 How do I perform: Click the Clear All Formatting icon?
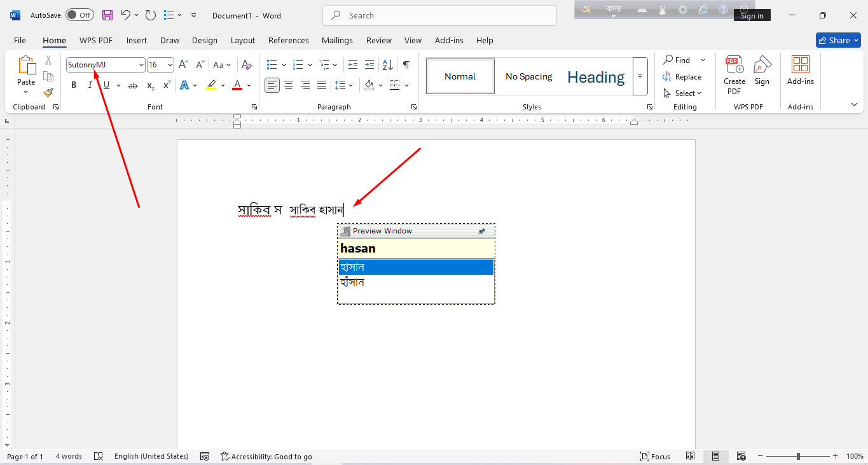[247, 65]
